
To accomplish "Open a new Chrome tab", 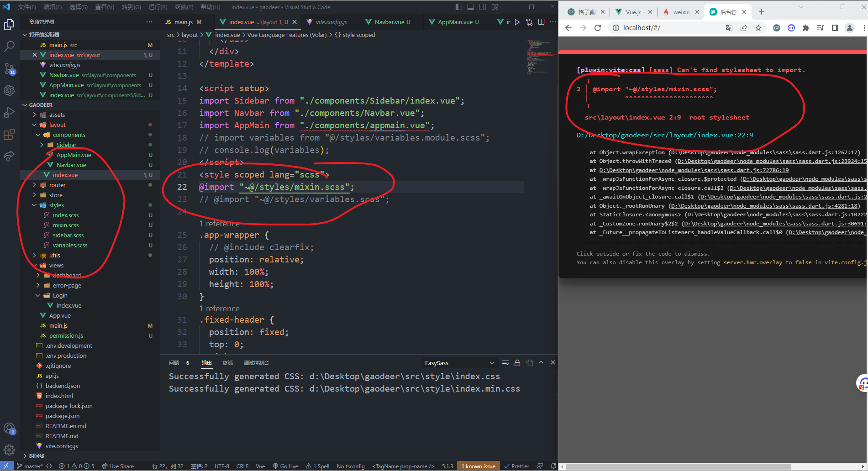I will (x=762, y=12).
